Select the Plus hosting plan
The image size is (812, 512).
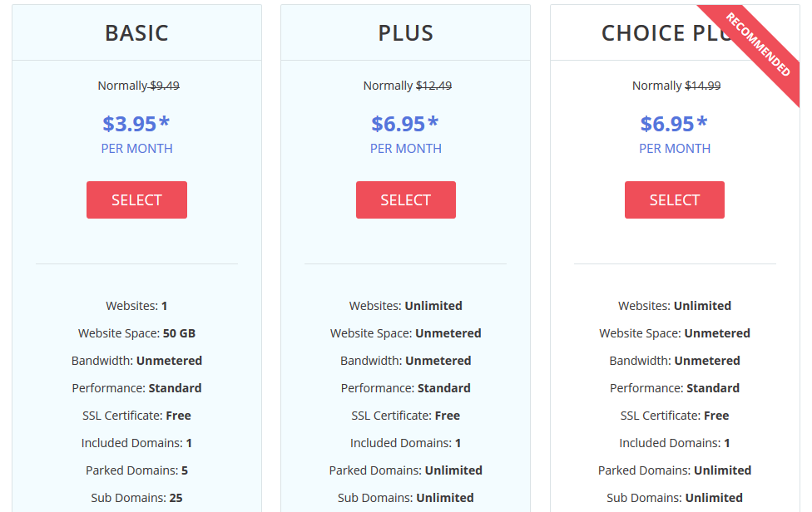coord(405,199)
